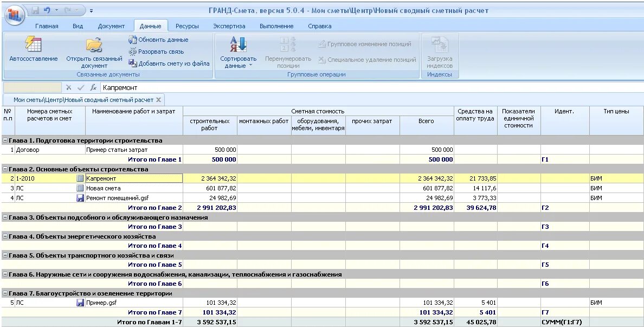Collapse Глава 2. Основные объекты строительства
644x327 pixels.
click(5, 169)
